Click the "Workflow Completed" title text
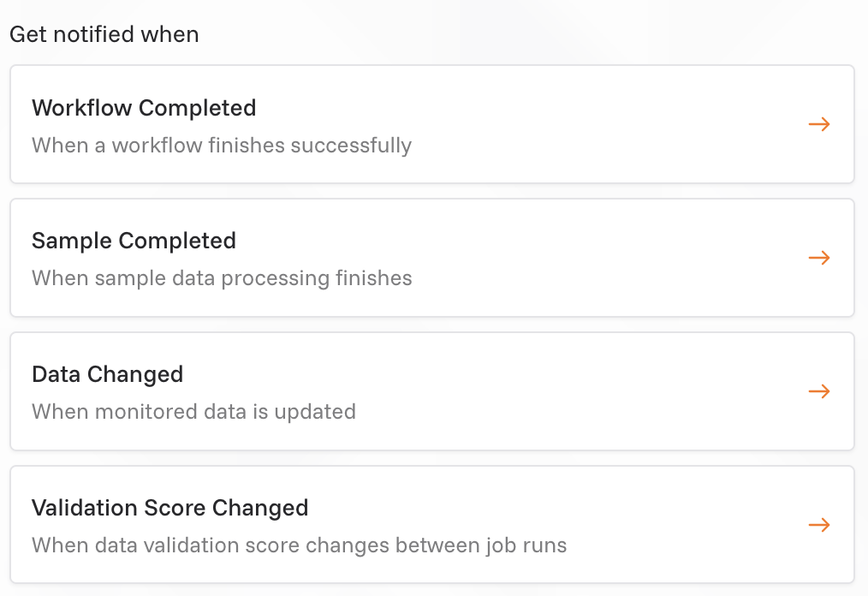This screenshot has height=596, width=868. point(144,108)
